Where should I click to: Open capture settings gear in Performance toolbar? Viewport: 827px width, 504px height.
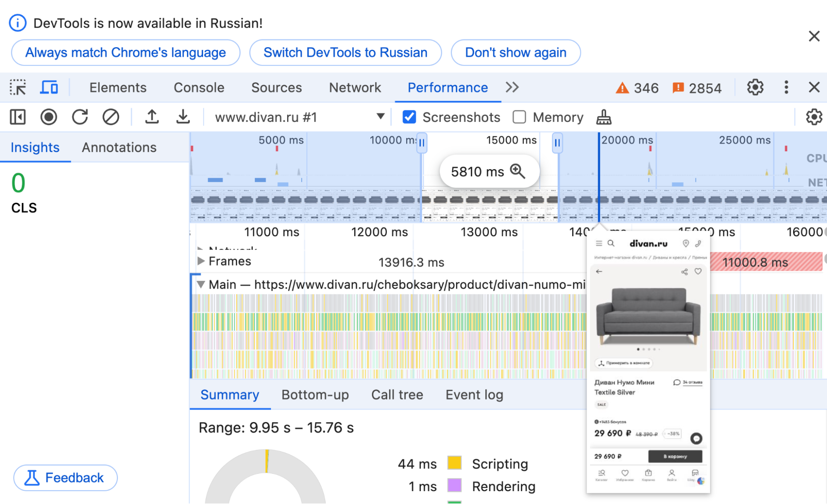coord(814,117)
